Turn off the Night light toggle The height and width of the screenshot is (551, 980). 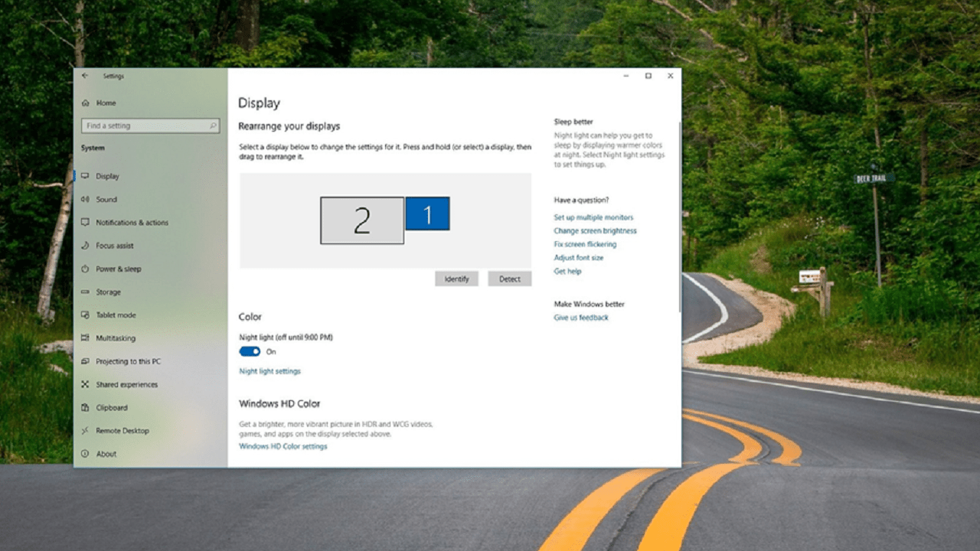point(250,351)
